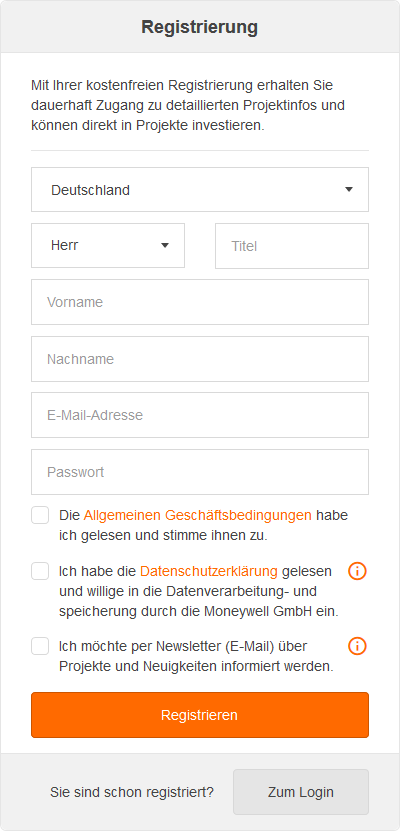
Task: Open the Datenschutzerklärung link
Action: (x=209, y=571)
